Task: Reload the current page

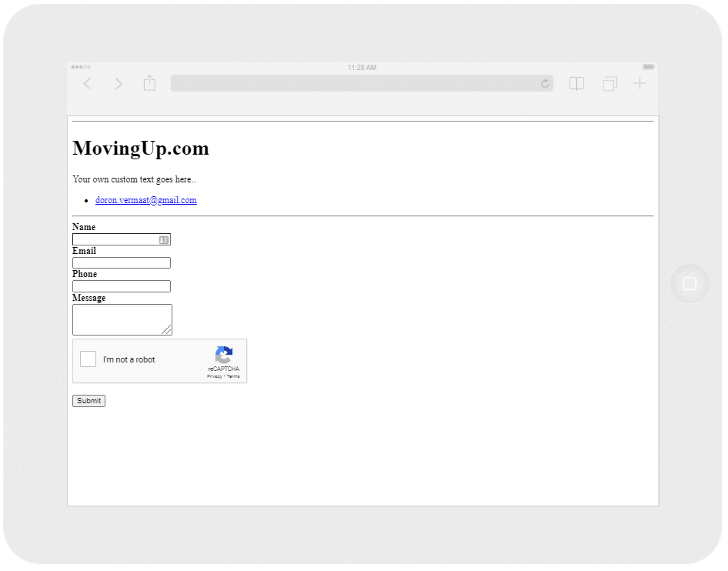Action: 544,83
